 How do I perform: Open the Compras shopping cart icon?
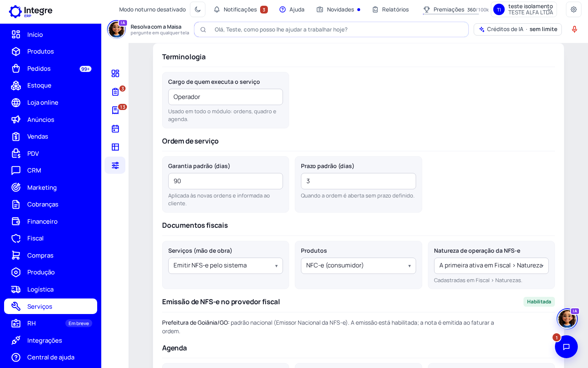[x=16, y=255]
